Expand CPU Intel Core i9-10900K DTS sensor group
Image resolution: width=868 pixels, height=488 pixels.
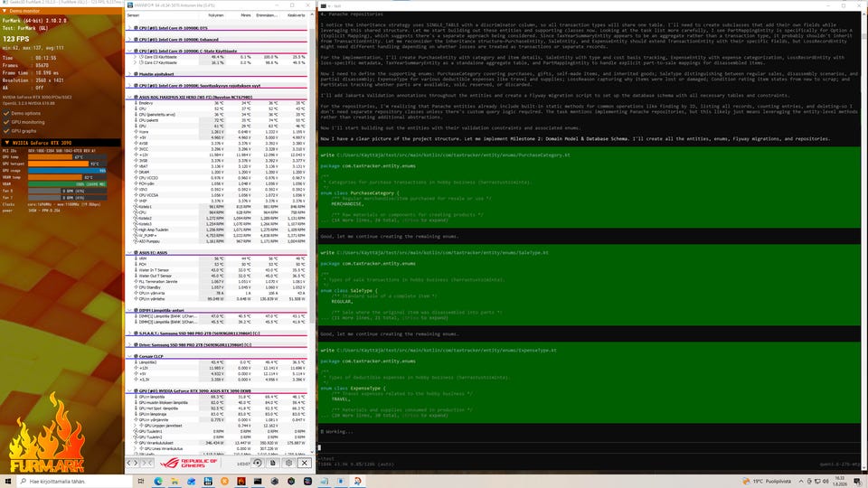pyautogui.click(x=129, y=28)
